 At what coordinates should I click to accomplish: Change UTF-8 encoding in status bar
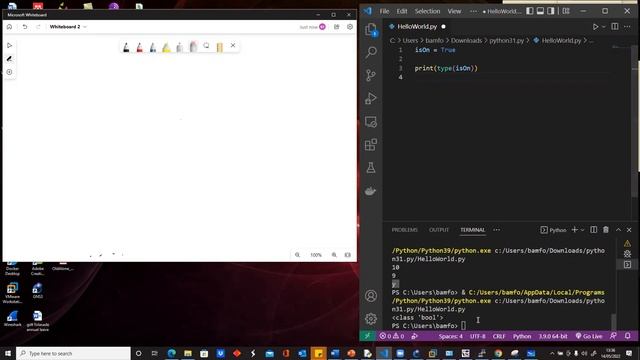[x=478, y=336]
